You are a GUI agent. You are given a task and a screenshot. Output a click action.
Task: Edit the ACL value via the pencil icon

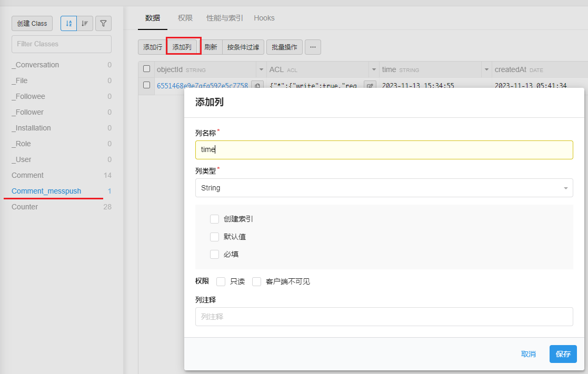[370, 85]
